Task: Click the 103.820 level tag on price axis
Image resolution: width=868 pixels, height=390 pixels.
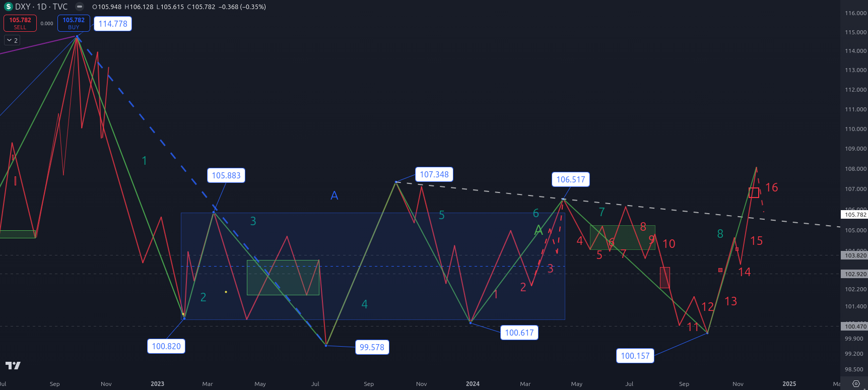Action: pyautogui.click(x=855, y=255)
